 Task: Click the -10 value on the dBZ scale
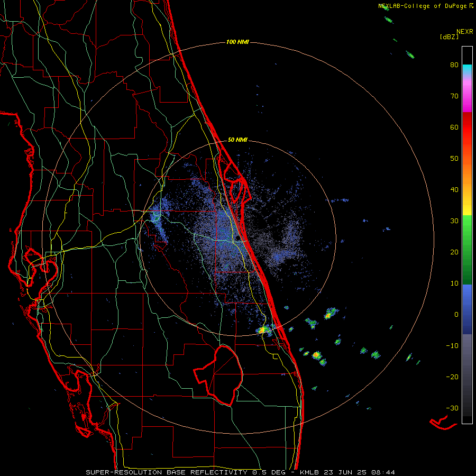coord(452,346)
